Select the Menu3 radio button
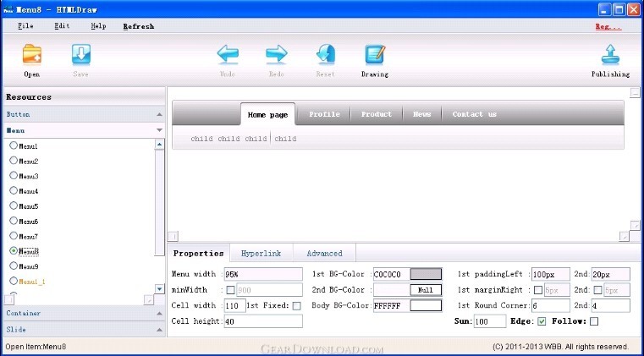This screenshot has height=356, width=644. tap(14, 176)
